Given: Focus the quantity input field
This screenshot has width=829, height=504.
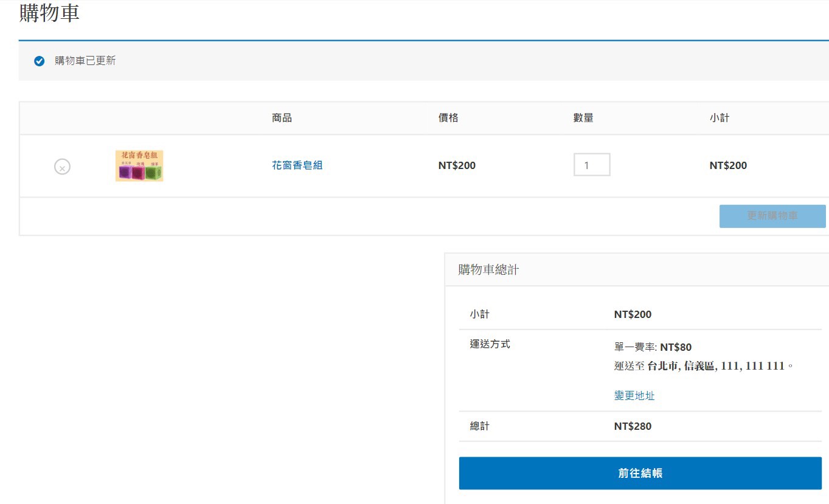Looking at the screenshot, I should (x=591, y=165).
